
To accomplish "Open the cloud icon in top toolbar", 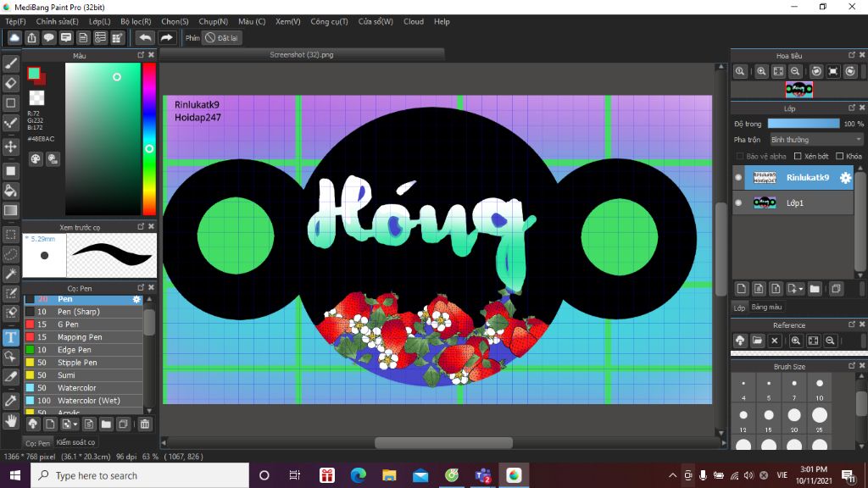I will [14, 37].
